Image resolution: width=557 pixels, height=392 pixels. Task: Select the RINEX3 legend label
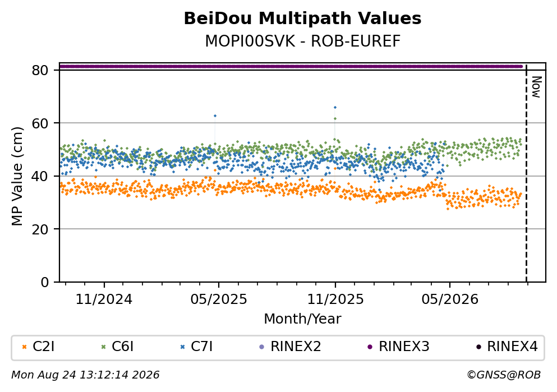pyautogui.click(x=404, y=347)
